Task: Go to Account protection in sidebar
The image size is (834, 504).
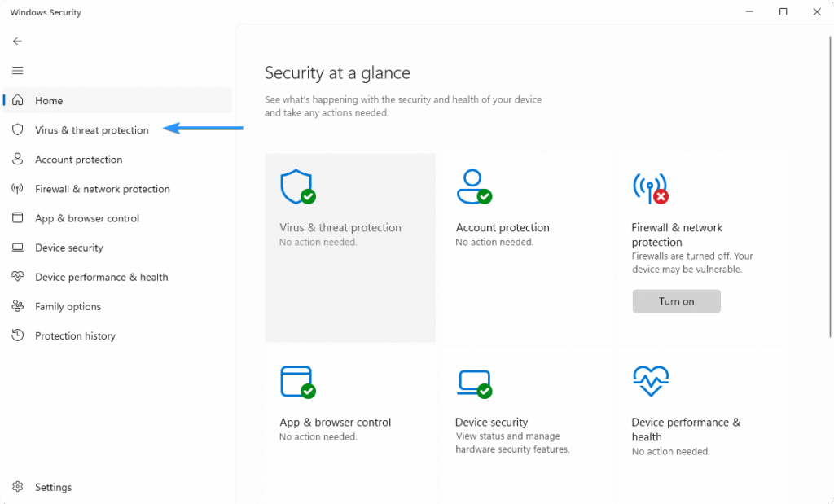Action: [117, 160]
